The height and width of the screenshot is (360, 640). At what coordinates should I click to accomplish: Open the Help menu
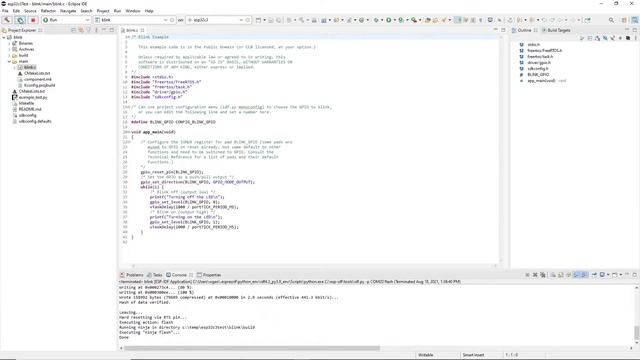click(x=149, y=11)
